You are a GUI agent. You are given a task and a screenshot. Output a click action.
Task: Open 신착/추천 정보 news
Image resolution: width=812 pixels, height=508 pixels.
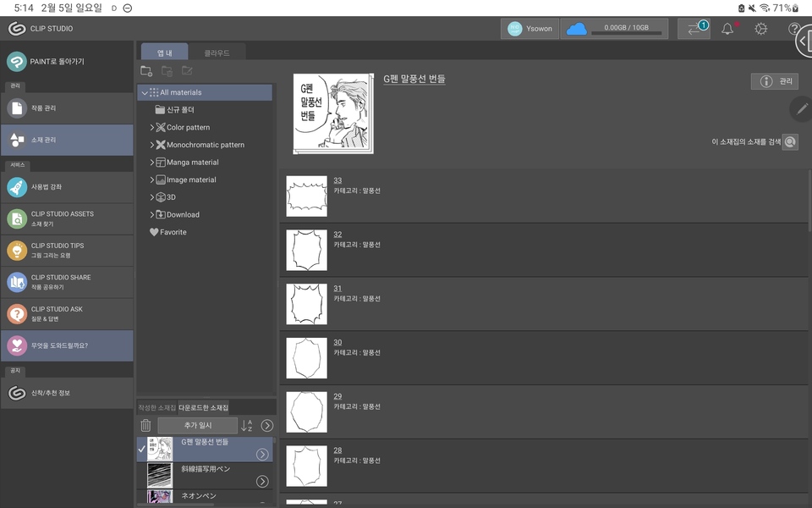click(x=67, y=393)
